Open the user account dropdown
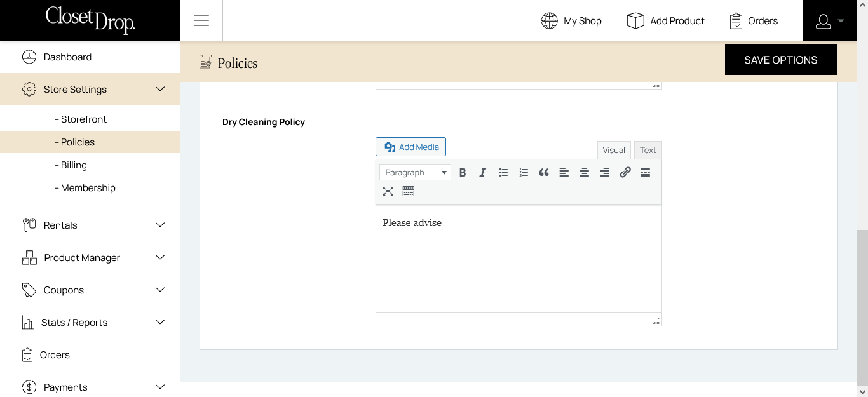 tap(829, 21)
